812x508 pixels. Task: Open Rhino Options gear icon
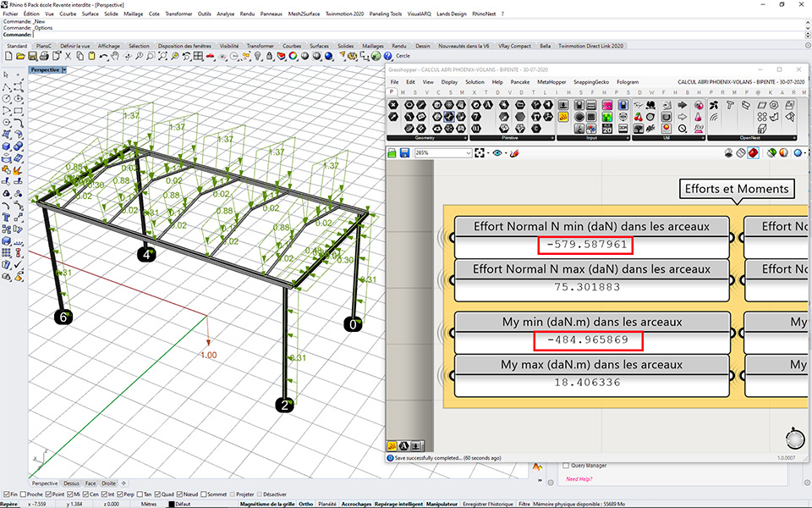(354, 56)
